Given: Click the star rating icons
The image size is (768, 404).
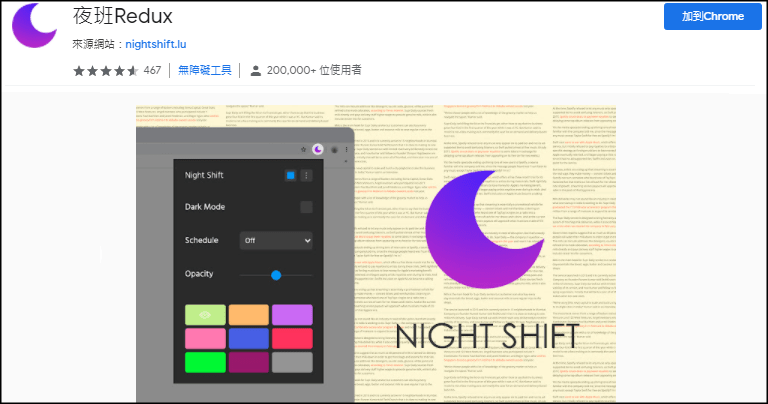Looking at the screenshot, I should tap(106, 71).
